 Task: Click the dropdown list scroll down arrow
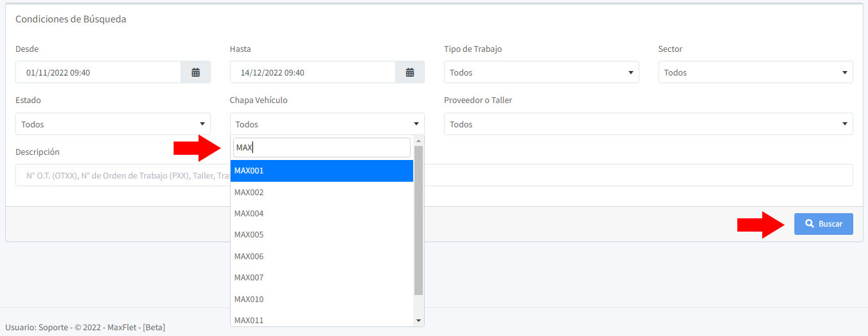419,320
